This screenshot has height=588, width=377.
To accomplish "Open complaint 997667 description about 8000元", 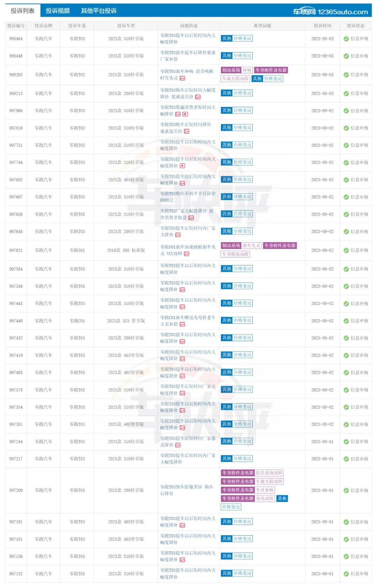I will coord(188,197).
